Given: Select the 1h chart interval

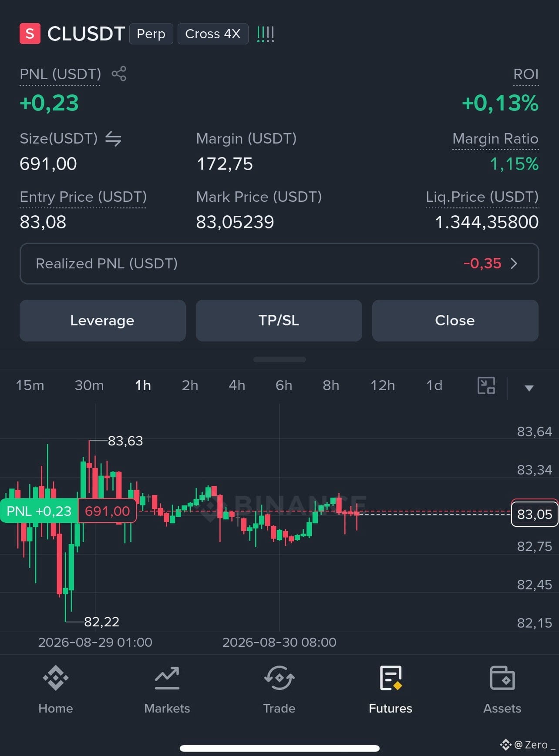Looking at the screenshot, I should (x=143, y=385).
